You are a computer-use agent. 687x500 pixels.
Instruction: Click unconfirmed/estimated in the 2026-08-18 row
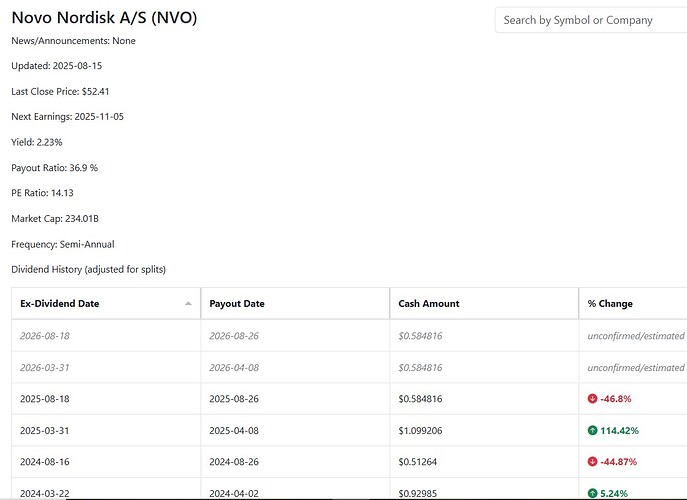(x=636, y=336)
